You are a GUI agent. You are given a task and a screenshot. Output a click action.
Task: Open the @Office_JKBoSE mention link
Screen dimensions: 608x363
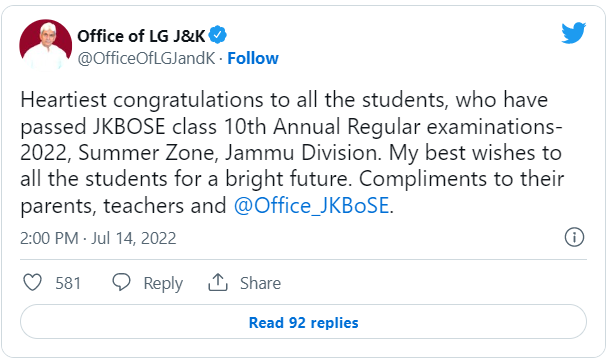tap(311, 205)
